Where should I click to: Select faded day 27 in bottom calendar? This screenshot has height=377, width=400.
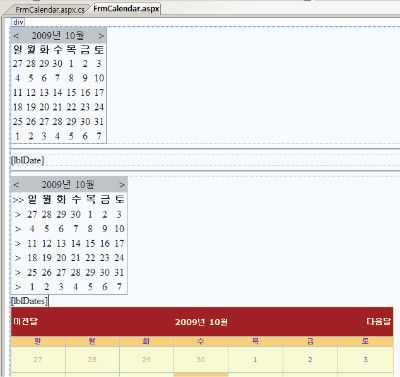pos(38,360)
